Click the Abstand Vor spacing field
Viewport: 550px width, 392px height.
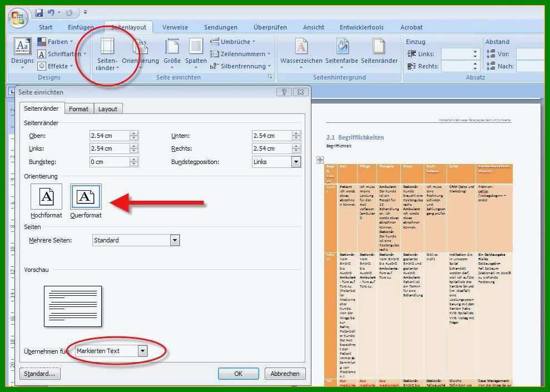(x=531, y=54)
